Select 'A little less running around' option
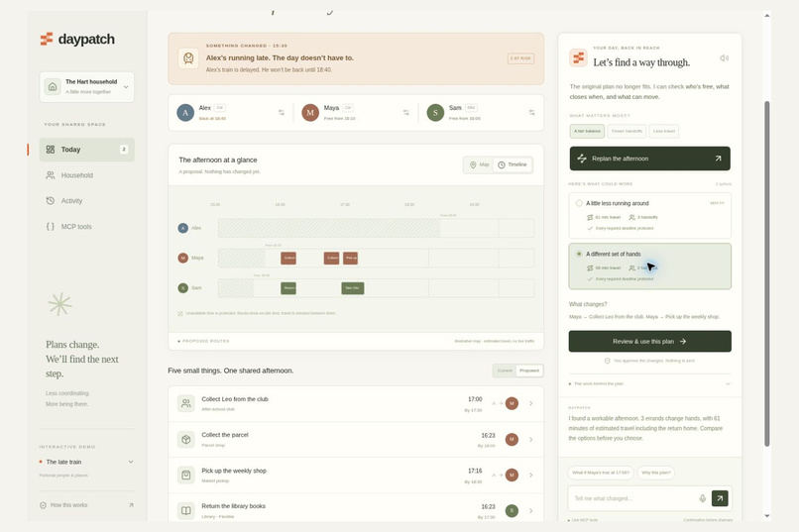This screenshot has height=532, width=799. click(x=649, y=215)
